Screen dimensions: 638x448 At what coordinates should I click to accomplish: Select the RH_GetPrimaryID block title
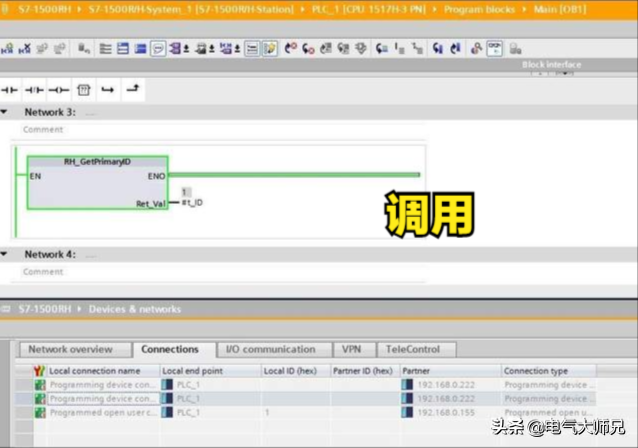point(97,162)
